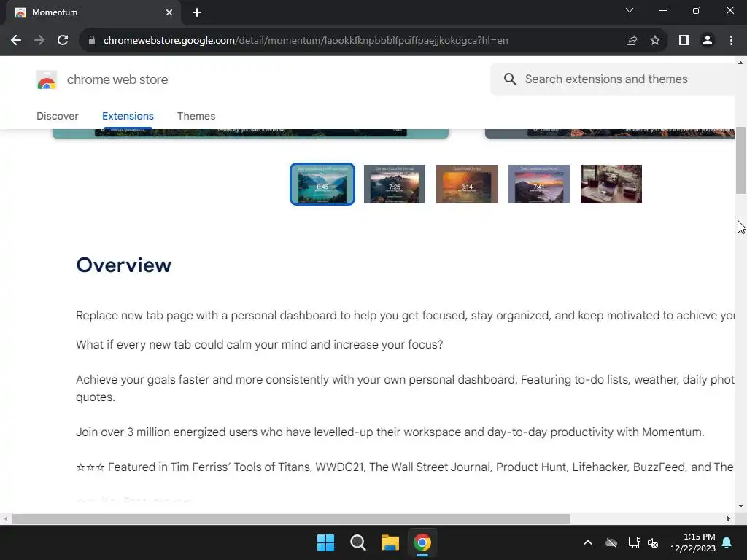Select the 3:14 orange sunset thumbnail

pos(467,184)
